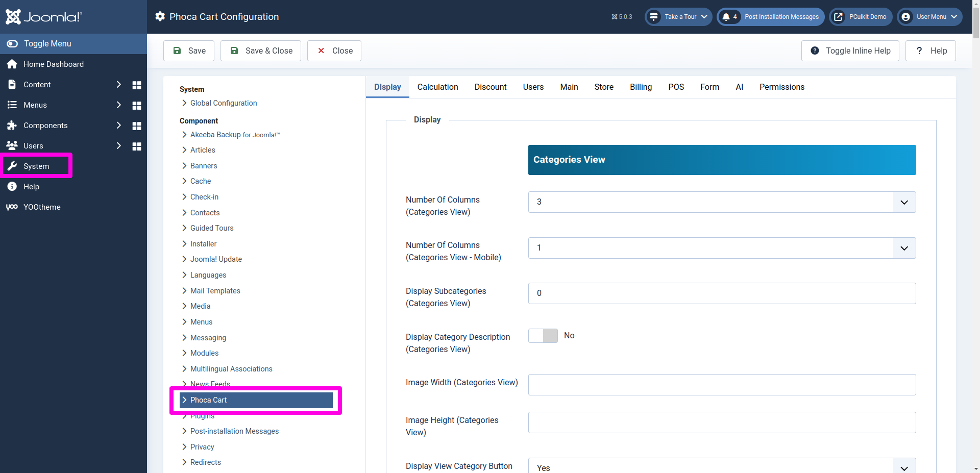
Task: Expand the Content submenu arrow
Action: tap(119, 84)
